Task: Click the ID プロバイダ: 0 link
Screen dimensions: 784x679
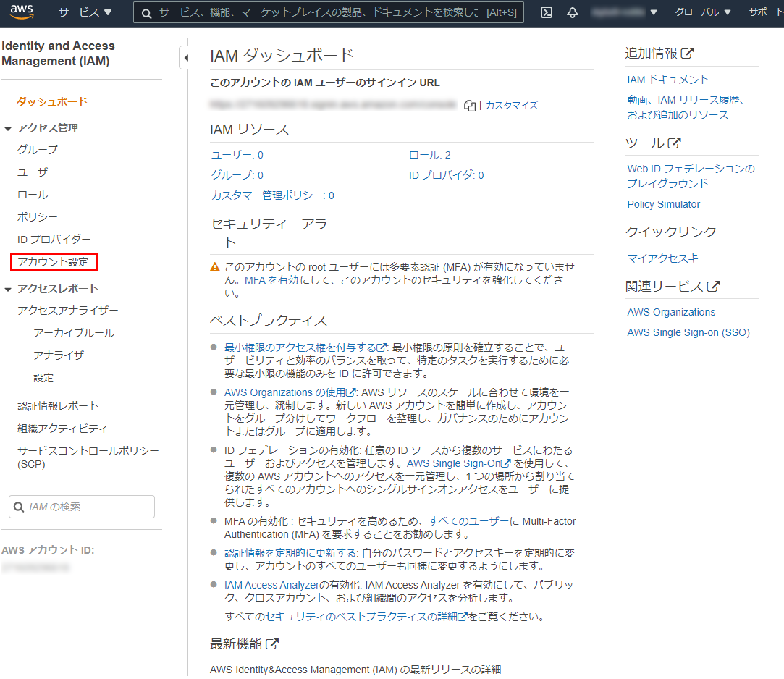Action: pyautogui.click(x=447, y=175)
